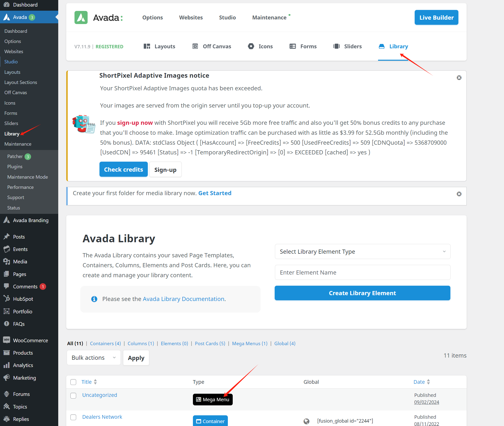
Task: Switch to the Forms tab
Action: tap(303, 46)
